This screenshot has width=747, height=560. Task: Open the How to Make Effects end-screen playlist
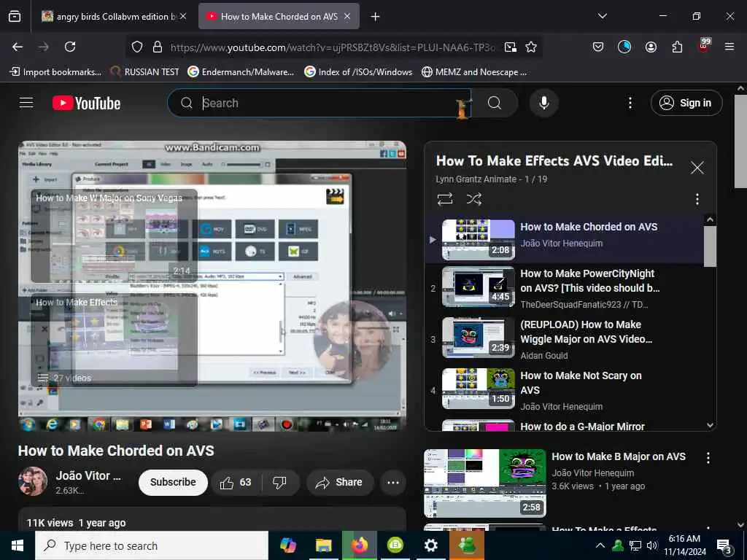114,340
